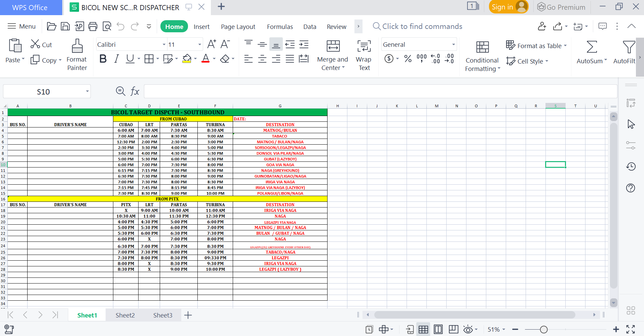Expand the Paste options arrow
The image size is (644, 336).
23,60
